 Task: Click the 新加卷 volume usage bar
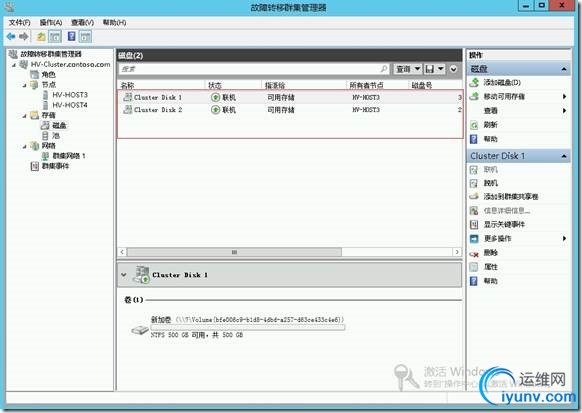[248, 328]
